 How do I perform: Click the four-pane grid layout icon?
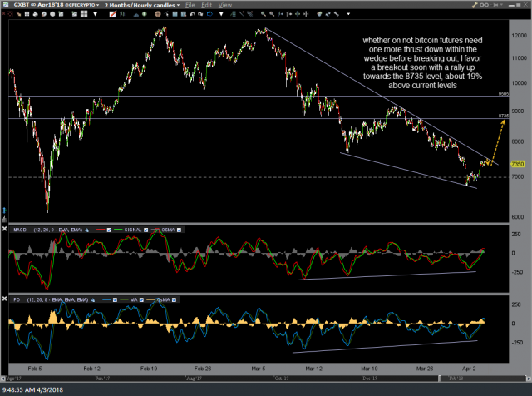point(84,14)
